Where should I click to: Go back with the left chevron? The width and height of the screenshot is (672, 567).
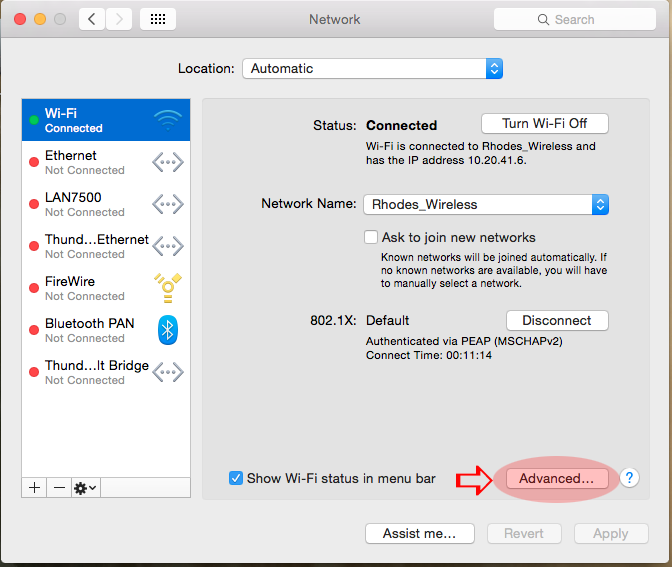click(x=92, y=19)
